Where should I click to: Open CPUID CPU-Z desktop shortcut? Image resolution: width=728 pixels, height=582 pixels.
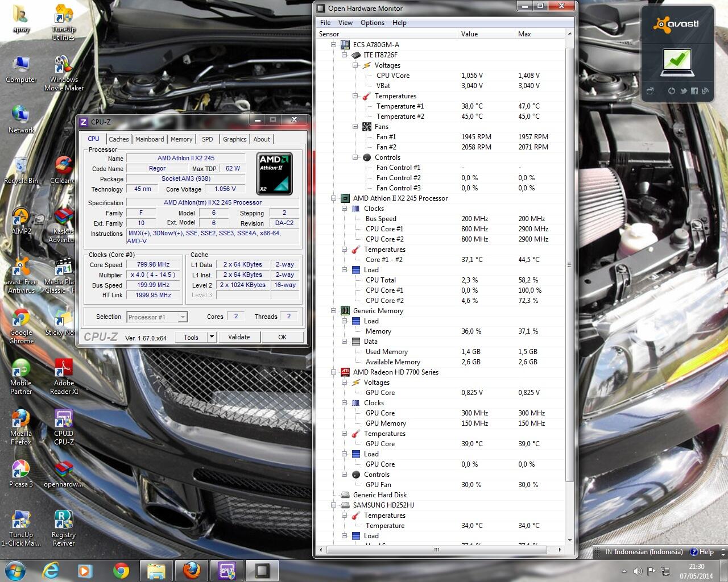(x=64, y=427)
